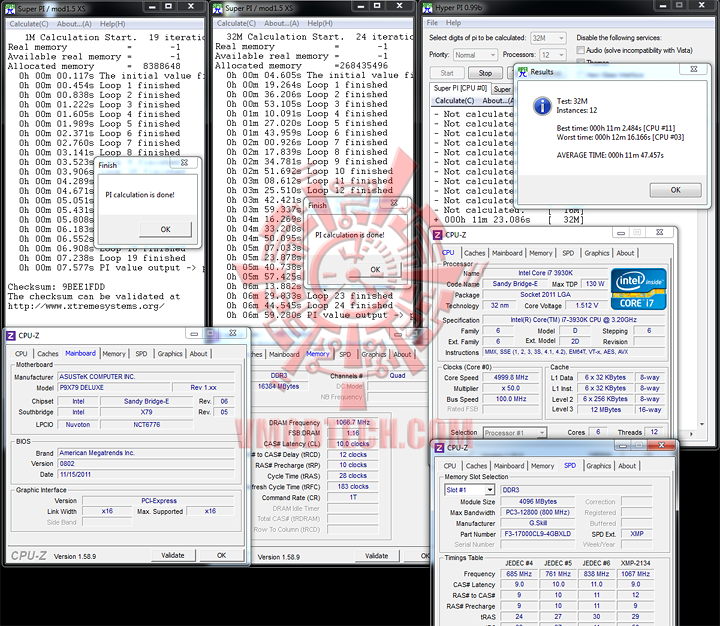This screenshot has width=720, height=626.
Task: Click Validate in the CPU-Z Memory window
Action: (377, 556)
